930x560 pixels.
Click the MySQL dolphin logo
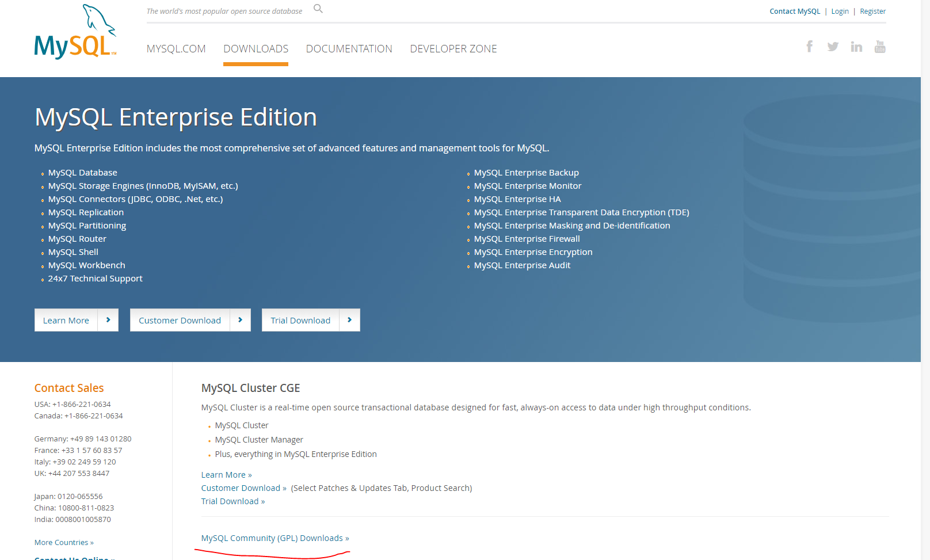(75, 32)
